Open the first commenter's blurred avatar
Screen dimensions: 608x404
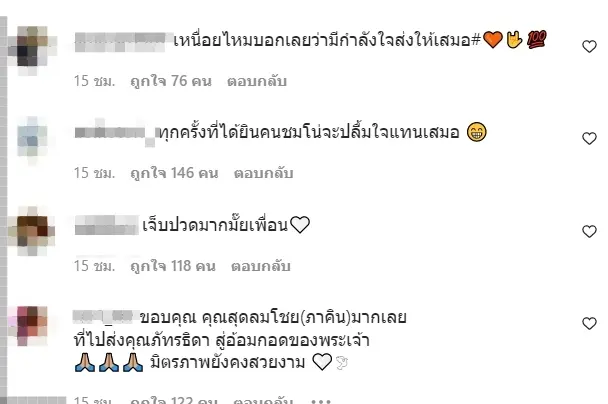coord(32,50)
